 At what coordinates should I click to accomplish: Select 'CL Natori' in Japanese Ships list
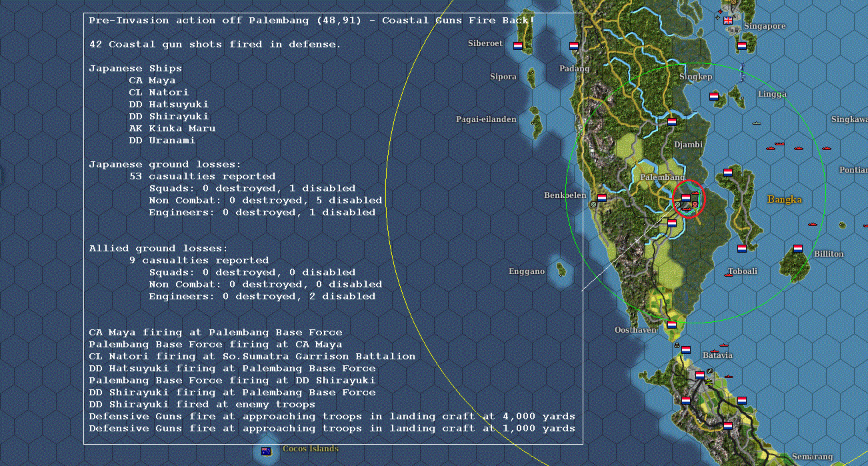coord(159,92)
